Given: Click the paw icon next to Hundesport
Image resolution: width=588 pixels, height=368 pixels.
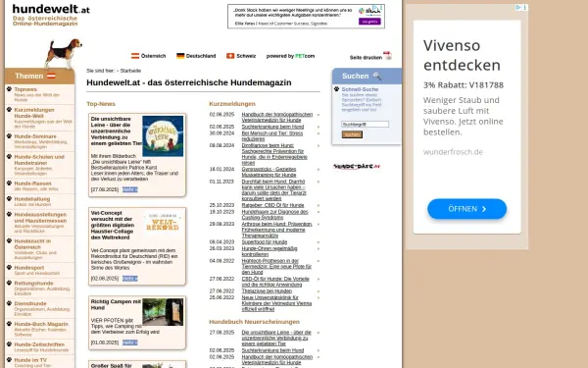Looking at the screenshot, I should tap(9, 267).
